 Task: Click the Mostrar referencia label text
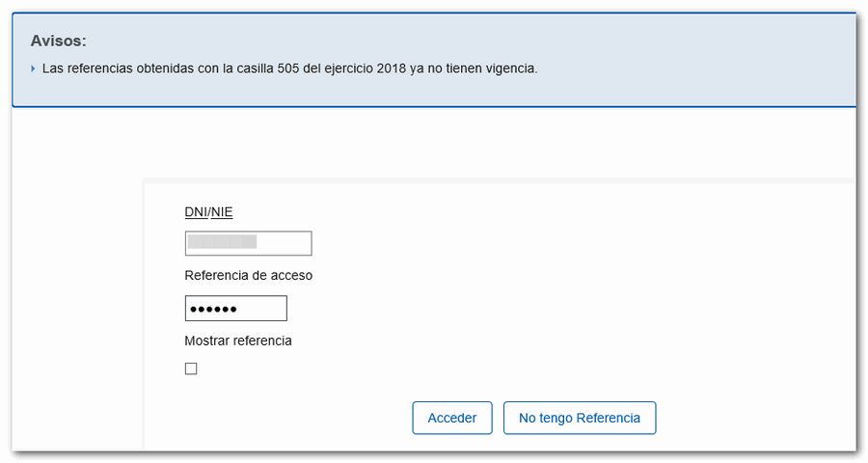[x=237, y=340]
